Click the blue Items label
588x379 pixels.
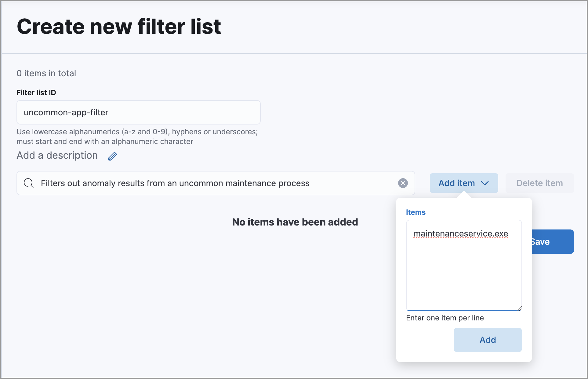(x=416, y=212)
